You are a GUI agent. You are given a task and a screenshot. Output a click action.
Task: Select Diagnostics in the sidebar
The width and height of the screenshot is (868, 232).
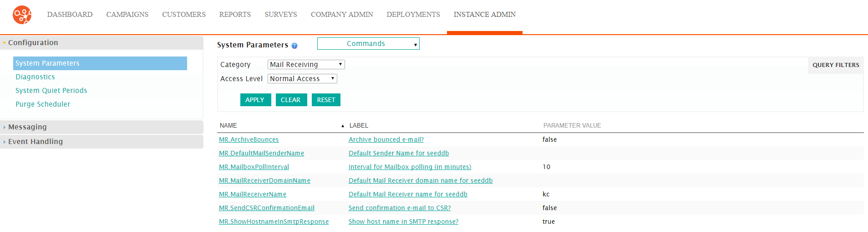pos(35,77)
